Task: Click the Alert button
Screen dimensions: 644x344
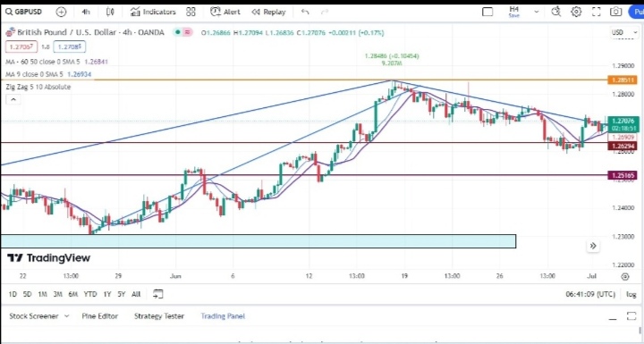Action: tap(225, 12)
